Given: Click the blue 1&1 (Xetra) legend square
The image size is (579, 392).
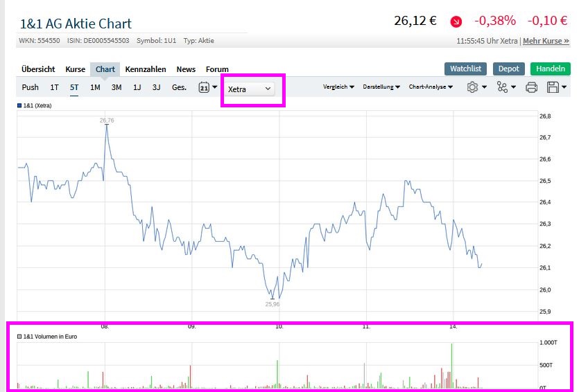Looking at the screenshot, I should 19,105.
